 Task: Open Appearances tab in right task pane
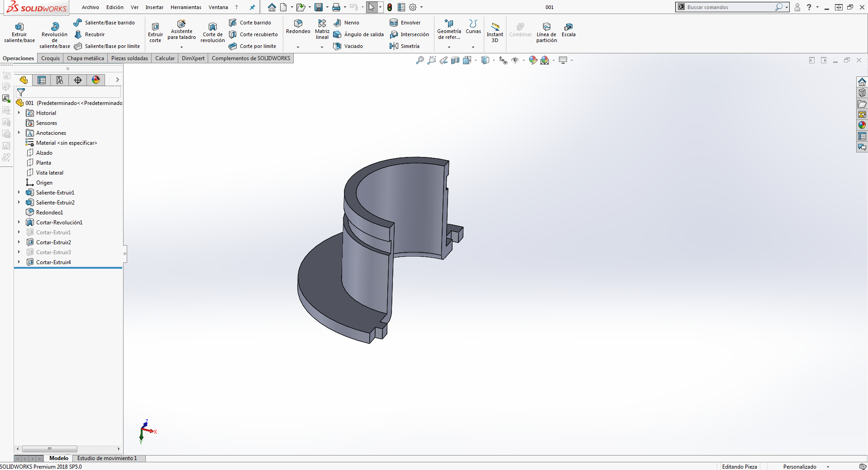point(862,125)
